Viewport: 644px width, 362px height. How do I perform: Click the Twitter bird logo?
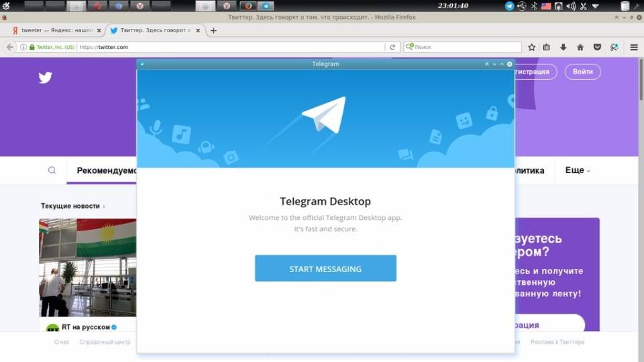pos(45,77)
